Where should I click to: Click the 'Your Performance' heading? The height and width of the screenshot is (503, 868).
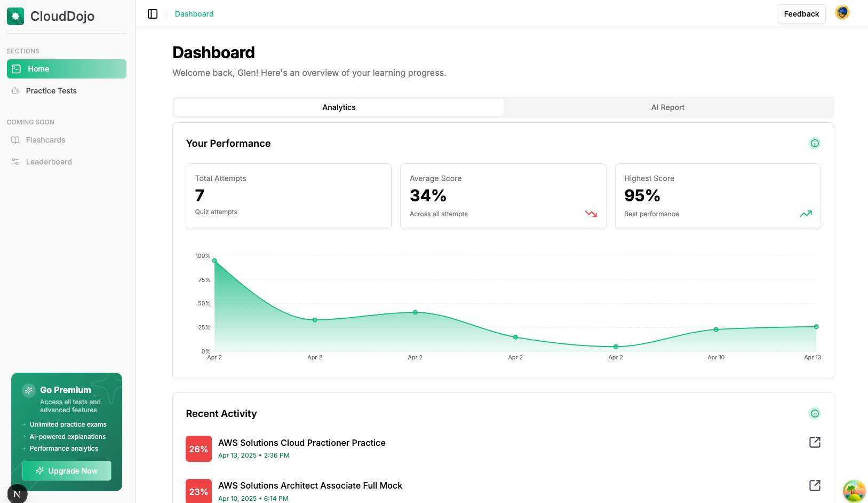[x=228, y=144]
